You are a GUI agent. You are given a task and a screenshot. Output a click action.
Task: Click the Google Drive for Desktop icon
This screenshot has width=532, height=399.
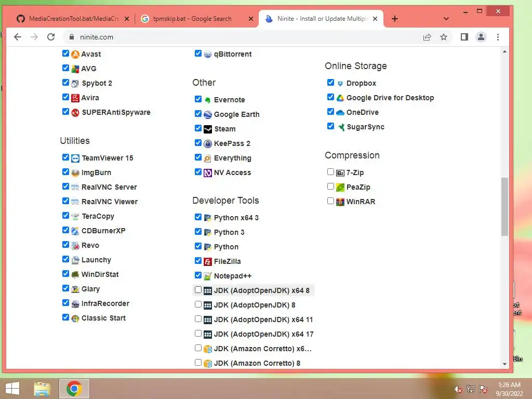tap(340, 98)
